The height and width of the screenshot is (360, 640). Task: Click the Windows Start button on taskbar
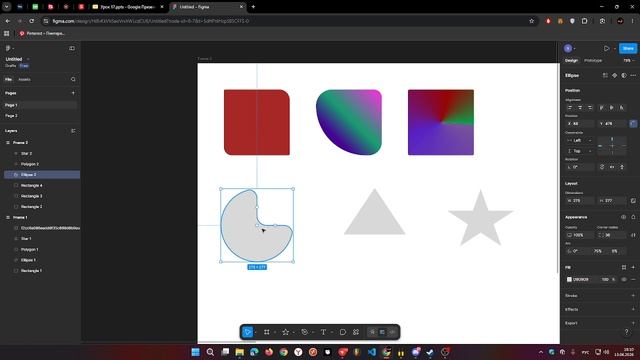[x=196, y=352]
